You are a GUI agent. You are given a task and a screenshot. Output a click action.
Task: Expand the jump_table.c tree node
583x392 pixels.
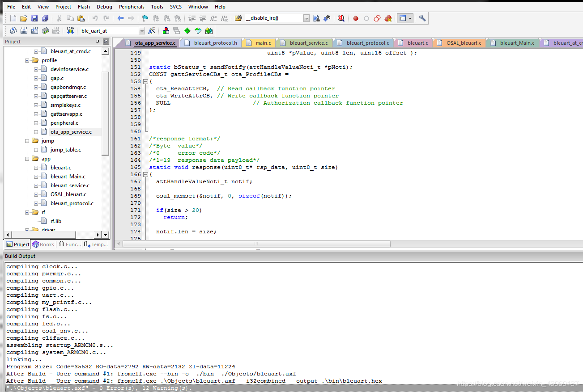tap(36, 150)
